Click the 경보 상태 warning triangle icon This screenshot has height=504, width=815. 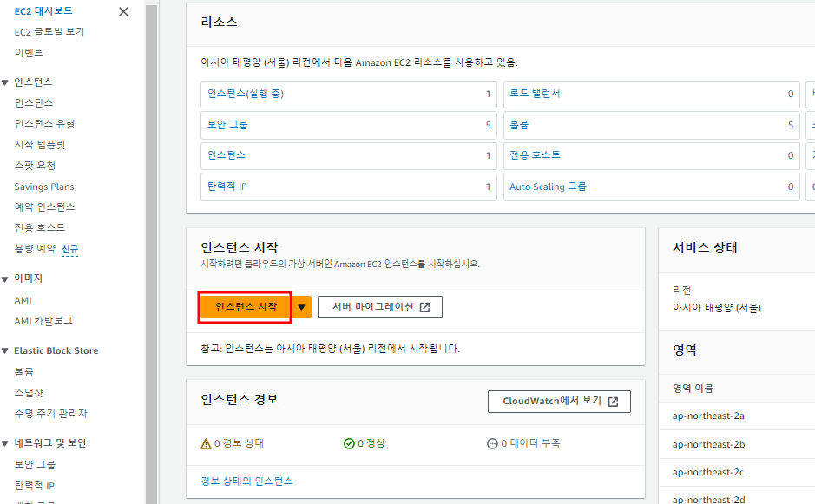206,443
